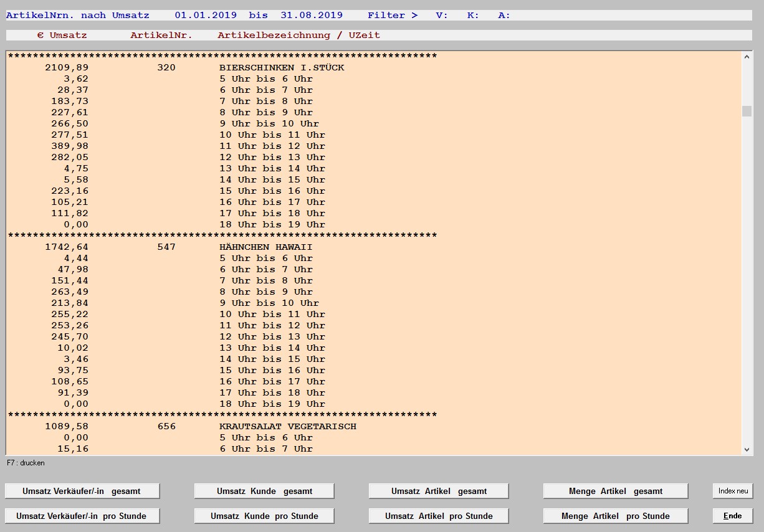Select the KRAUTSALAT VEGETARISCH article row

(287, 426)
